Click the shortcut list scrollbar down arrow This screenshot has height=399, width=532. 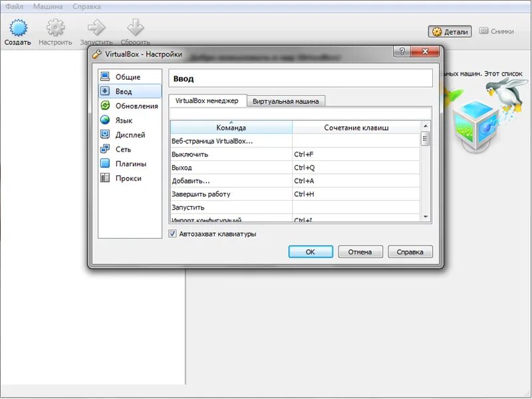[426, 217]
